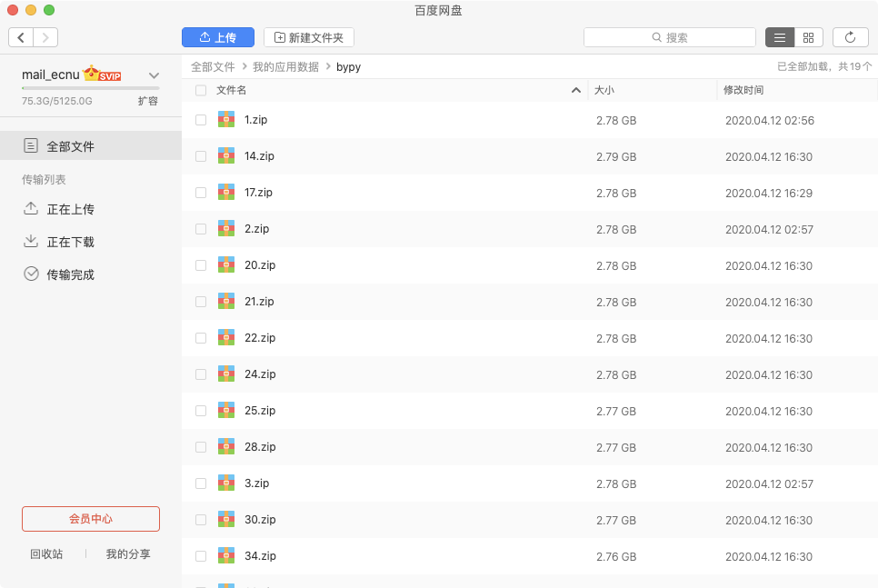Click the archive icon of 24.zip
This screenshot has height=588, width=878.
click(x=226, y=374)
